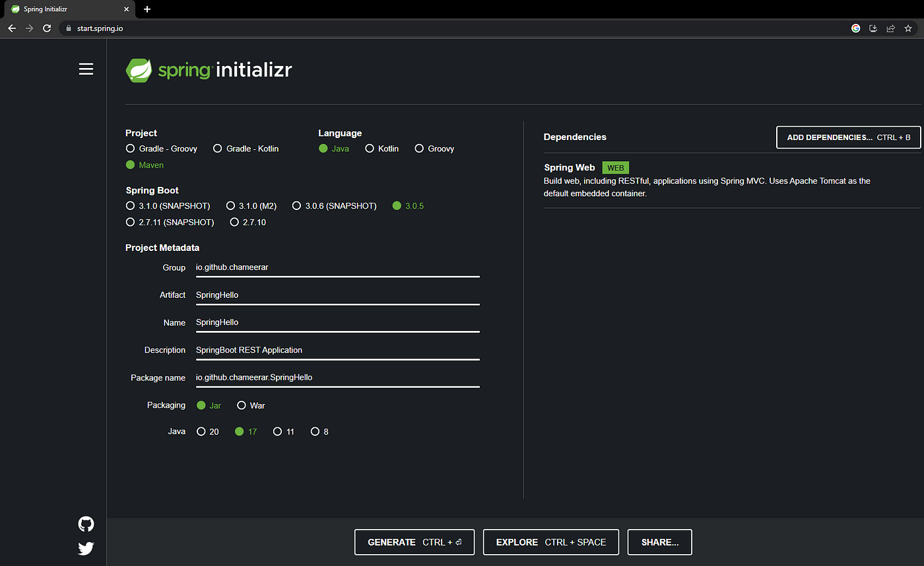Screen dimensions: 924x566
Task: Choose Jar packaging
Action: pos(209,406)
